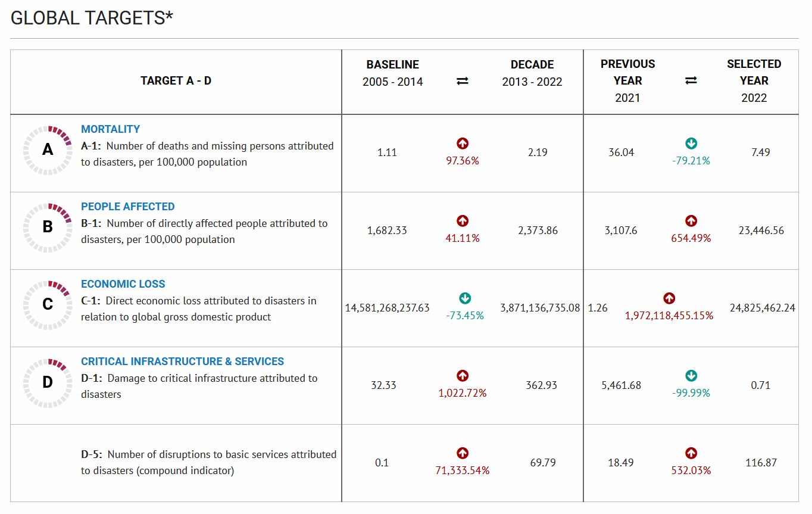
Task: Open CRITICAL INFRASTRUCTURE & SERVICES link
Action: coord(183,362)
